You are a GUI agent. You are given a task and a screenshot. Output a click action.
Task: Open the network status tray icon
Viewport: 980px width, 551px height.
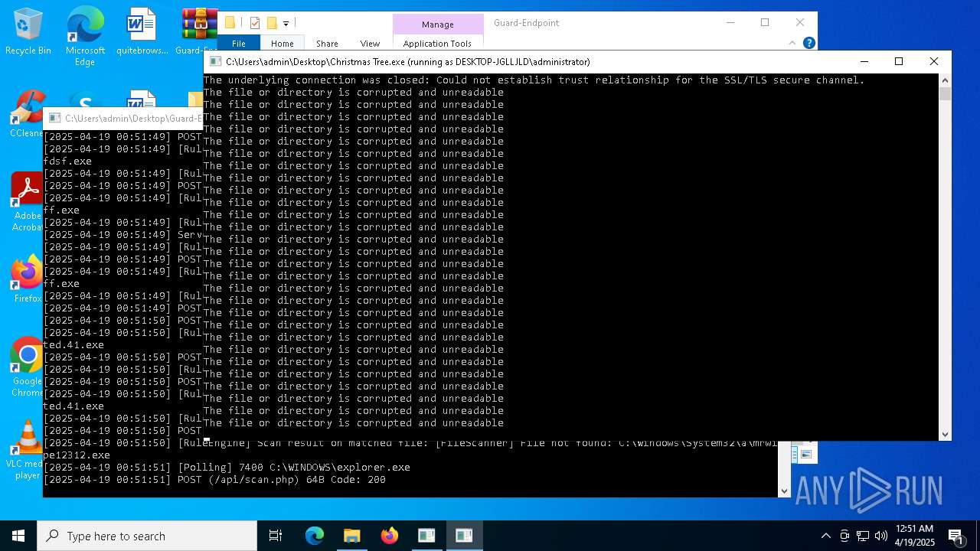(863, 536)
